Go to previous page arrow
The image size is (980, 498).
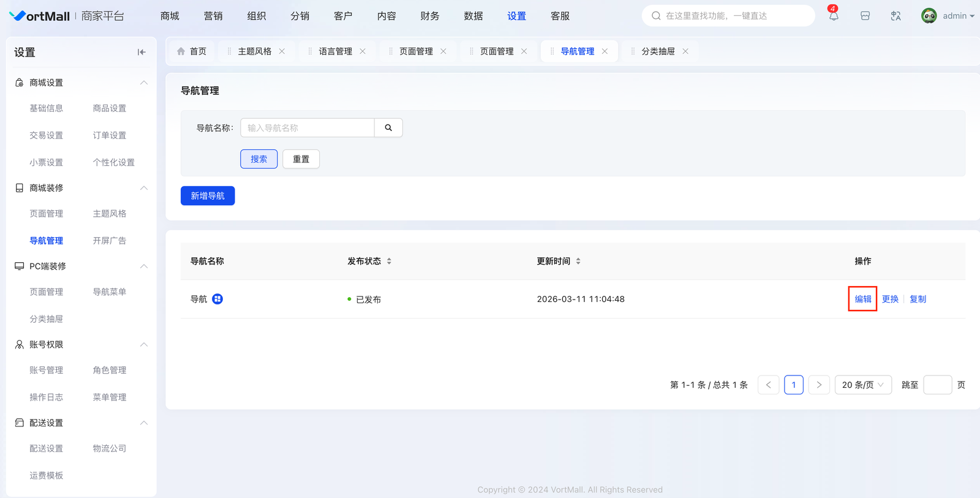(769, 385)
